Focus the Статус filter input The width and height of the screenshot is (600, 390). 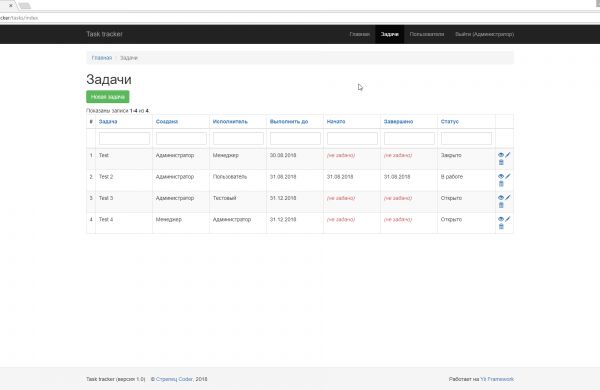tap(466, 138)
